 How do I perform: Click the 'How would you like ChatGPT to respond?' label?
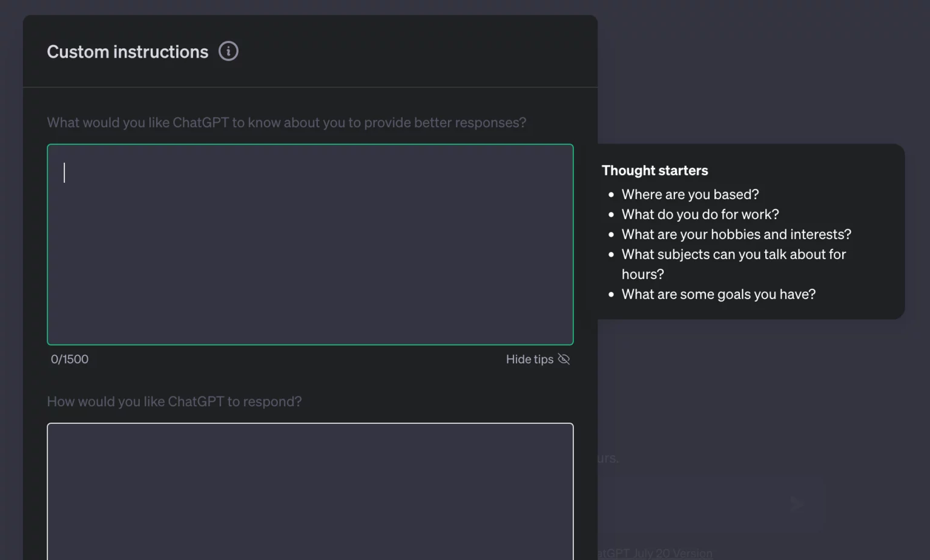(x=174, y=401)
